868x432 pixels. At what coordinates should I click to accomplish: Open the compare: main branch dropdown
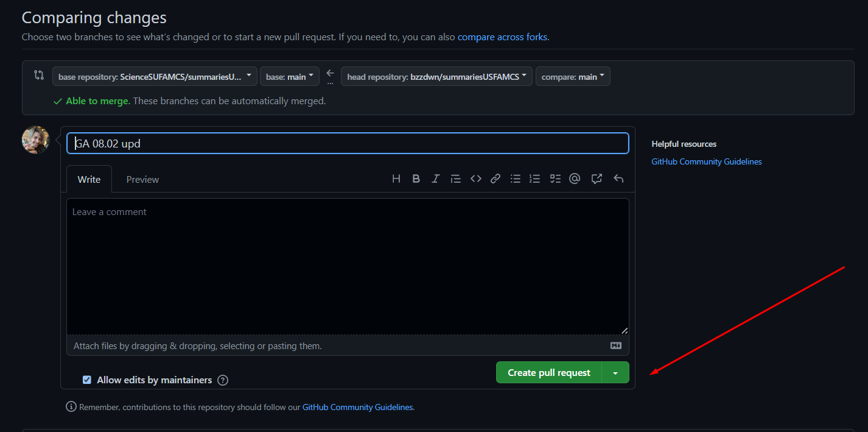[x=573, y=76]
